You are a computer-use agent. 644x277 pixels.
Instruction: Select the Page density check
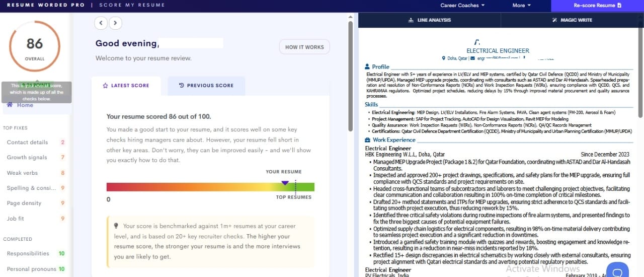click(24, 203)
